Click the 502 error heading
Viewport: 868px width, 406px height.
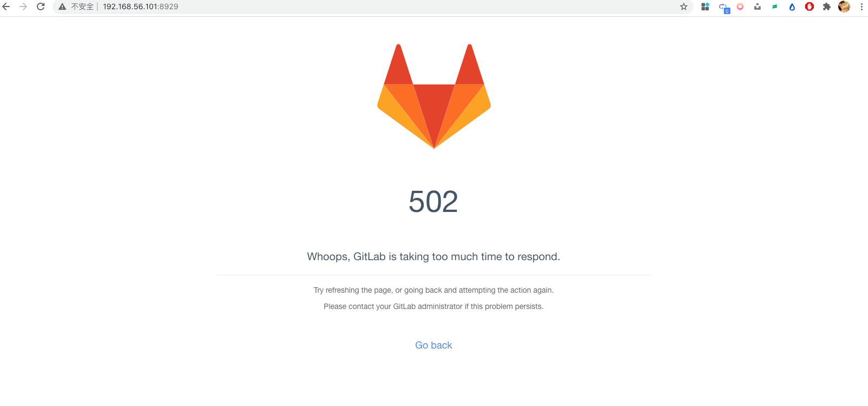coord(433,202)
